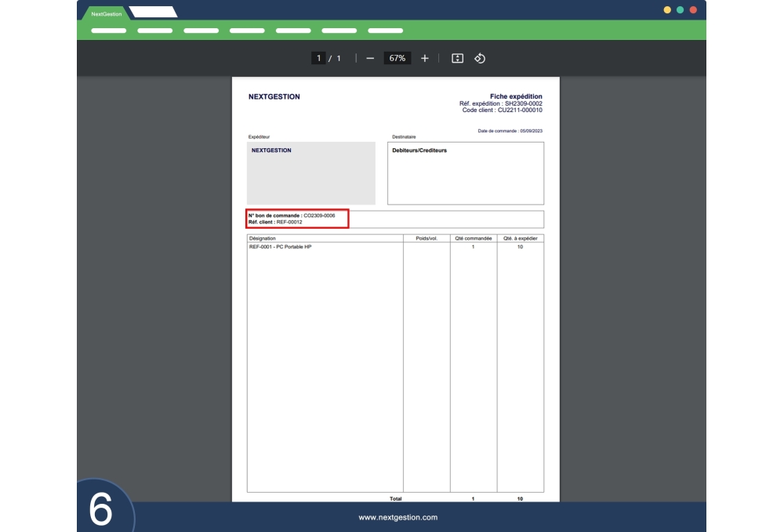Rotate the document using the rotate icon
The height and width of the screenshot is (532, 784).
click(x=480, y=57)
